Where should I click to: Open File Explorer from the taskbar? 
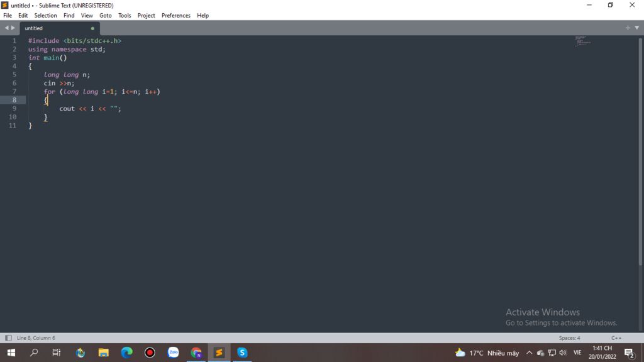[x=104, y=353]
